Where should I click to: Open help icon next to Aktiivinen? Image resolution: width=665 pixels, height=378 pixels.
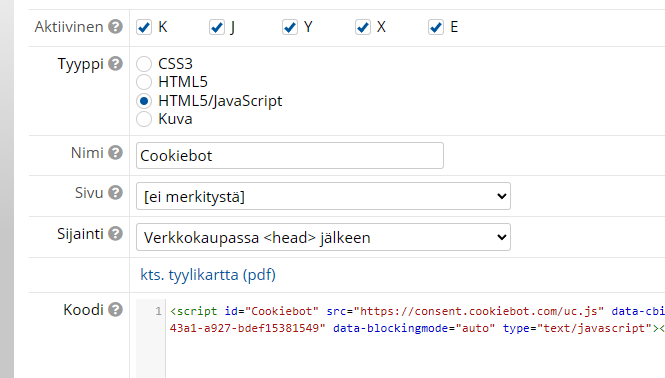pyautogui.click(x=115, y=27)
